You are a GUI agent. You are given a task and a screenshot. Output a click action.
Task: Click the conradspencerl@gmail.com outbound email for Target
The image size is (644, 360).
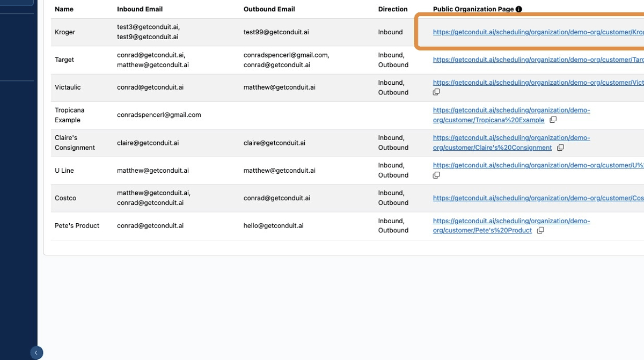[286, 55]
